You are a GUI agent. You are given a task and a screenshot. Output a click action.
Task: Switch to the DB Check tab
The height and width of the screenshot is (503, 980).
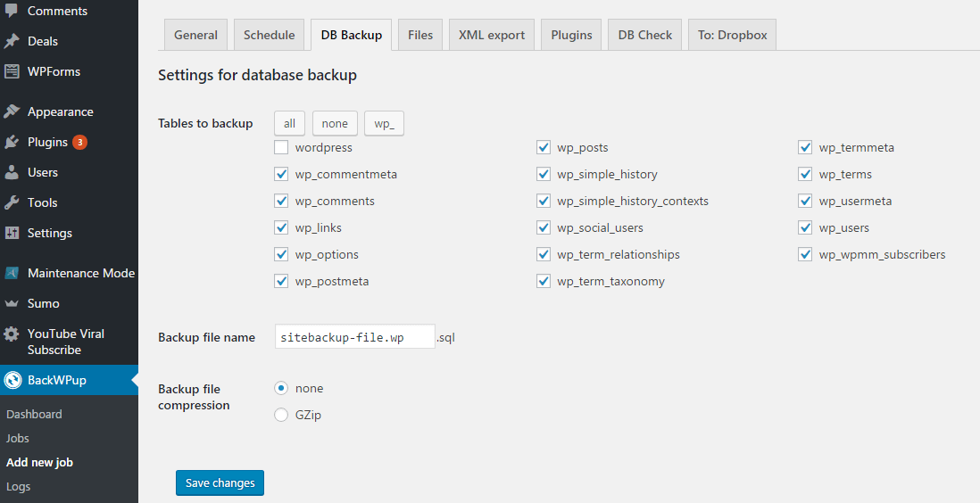pos(645,35)
